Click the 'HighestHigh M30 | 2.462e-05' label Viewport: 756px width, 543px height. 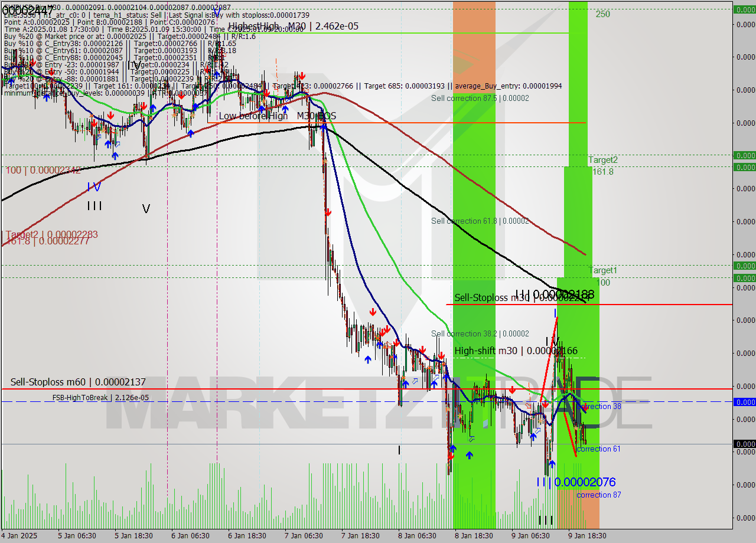(x=294, y=27)
